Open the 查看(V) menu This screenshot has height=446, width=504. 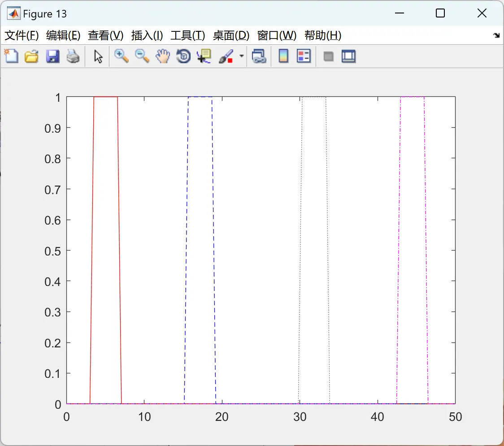point(105,35)
